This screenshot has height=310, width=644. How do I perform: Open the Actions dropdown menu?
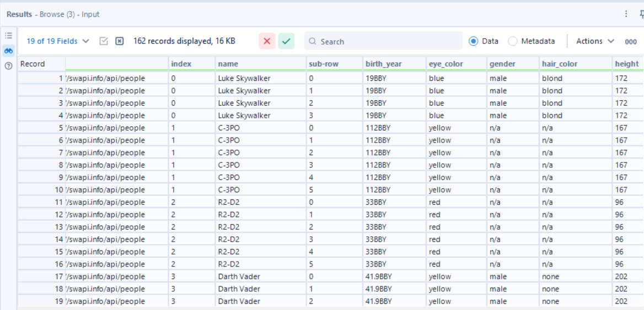click(x=595, y=41)
